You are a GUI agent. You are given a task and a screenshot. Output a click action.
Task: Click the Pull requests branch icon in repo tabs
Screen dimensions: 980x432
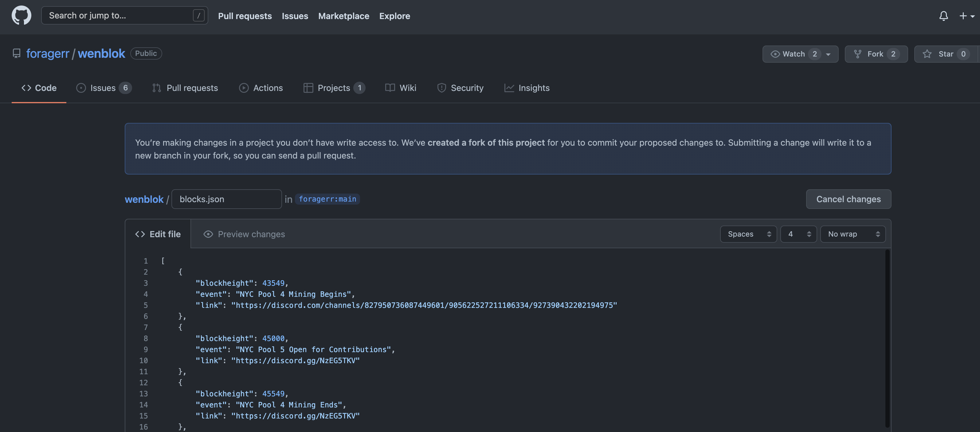coord(156,88)
